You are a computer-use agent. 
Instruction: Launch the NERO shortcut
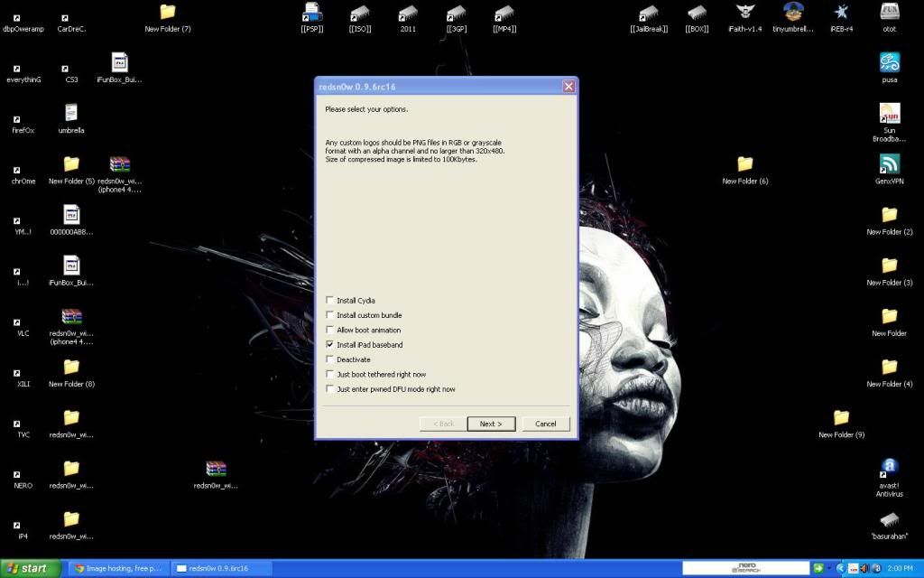[x=23, y=479]
